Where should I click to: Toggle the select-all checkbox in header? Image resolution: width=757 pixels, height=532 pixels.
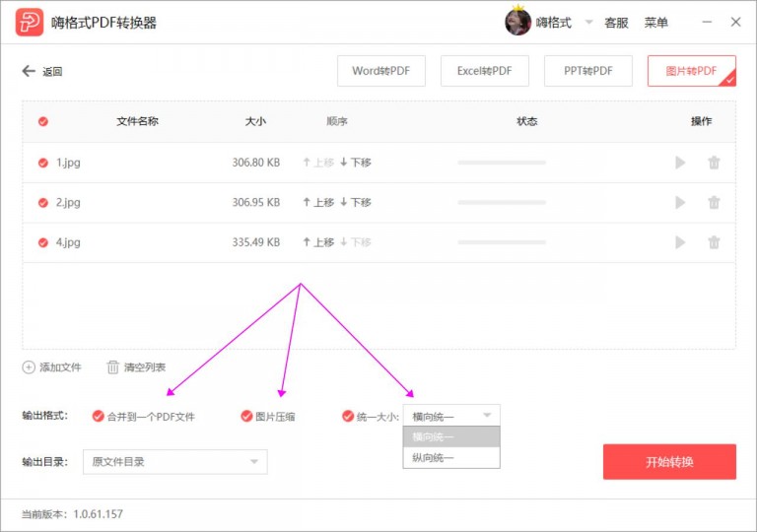[x=43, y=121]
